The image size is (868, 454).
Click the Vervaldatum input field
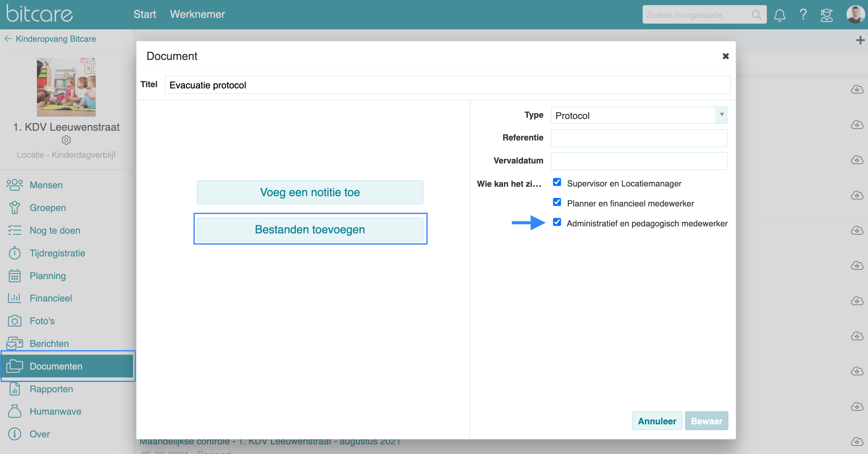(x=639, y=161)
